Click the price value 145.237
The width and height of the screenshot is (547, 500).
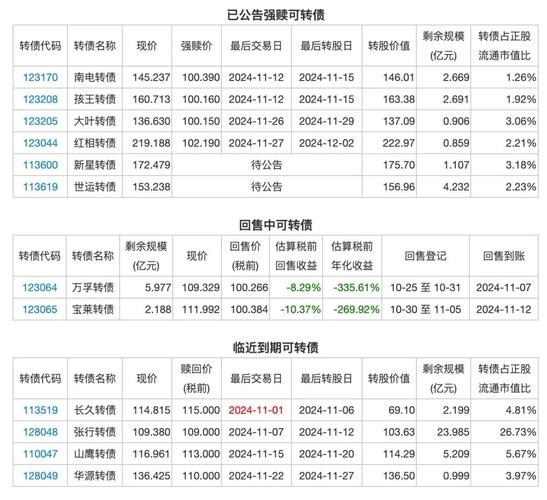[x=151, y=77]
